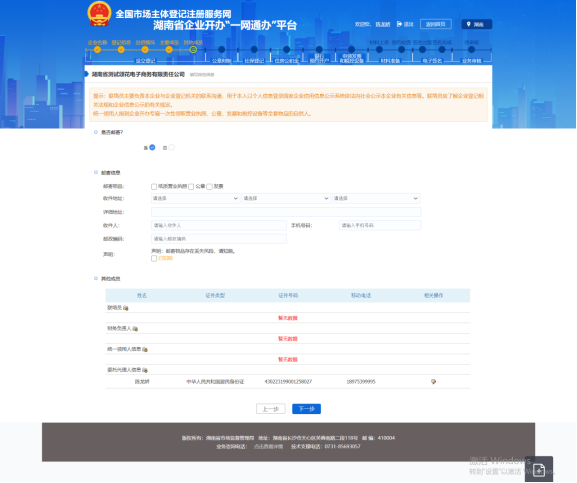This screenshot has width=577, height=483.
Task: Click the 退出 logout icon
Action: pos(399,24)
